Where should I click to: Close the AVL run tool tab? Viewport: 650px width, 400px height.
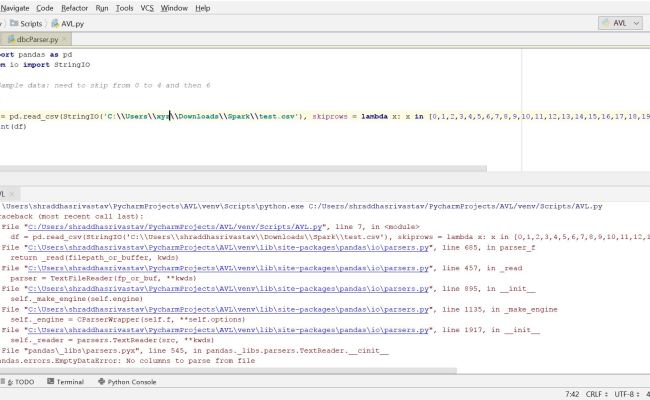pos(12,194)
